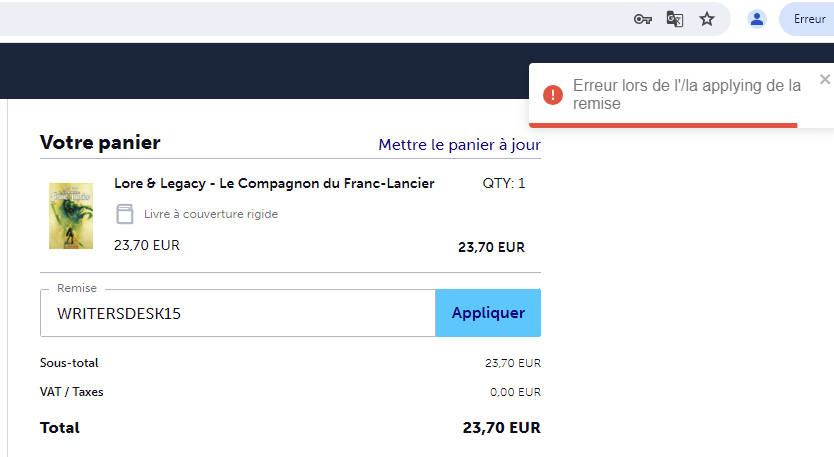Dismiss the discount error notification

[x=825, y=79]
